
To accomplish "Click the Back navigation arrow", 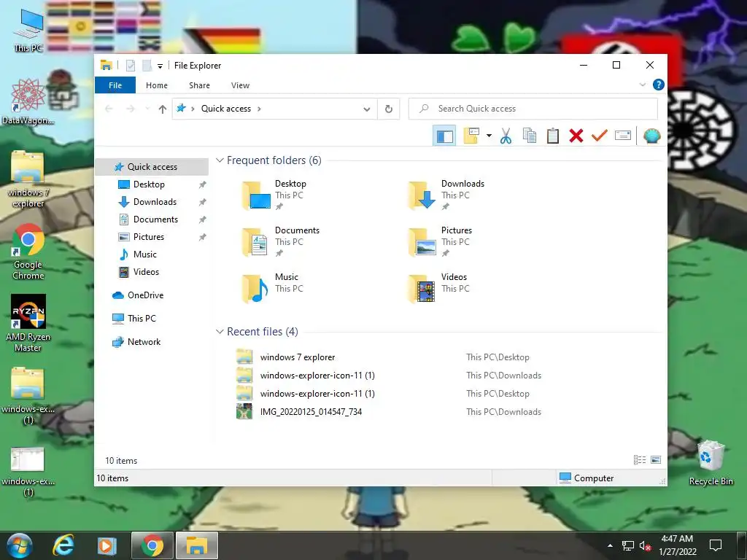I will click(109, 109).
